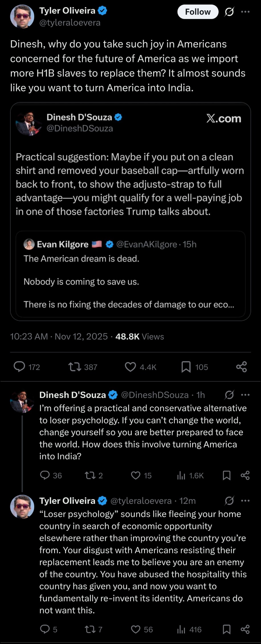The height and width of the screenshot is (644, 261).
Task: Like Dinesh D'Souza's reply with 15 likes
Action: [x=136, y=475]
